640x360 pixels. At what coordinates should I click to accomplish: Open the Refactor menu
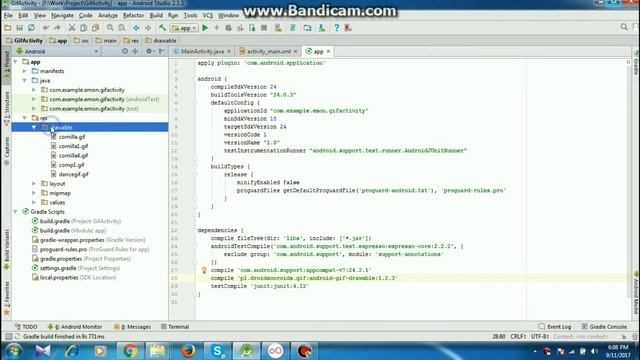[x=133, y=16]
